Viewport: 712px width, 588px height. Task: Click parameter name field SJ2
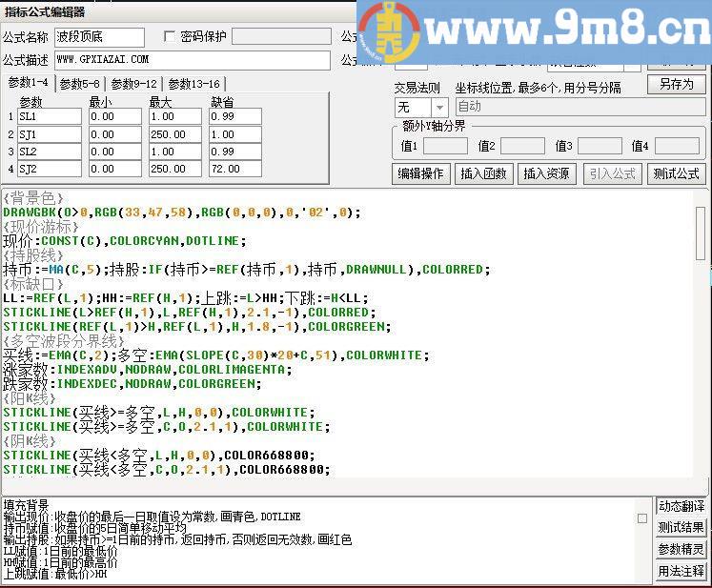[x=50, y=169]
